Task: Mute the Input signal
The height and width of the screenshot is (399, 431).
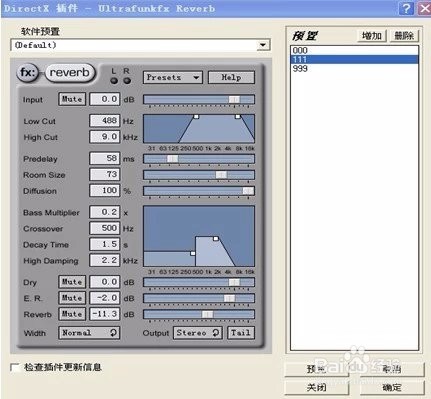Action: pyautogui.click(x=72, y=99)
